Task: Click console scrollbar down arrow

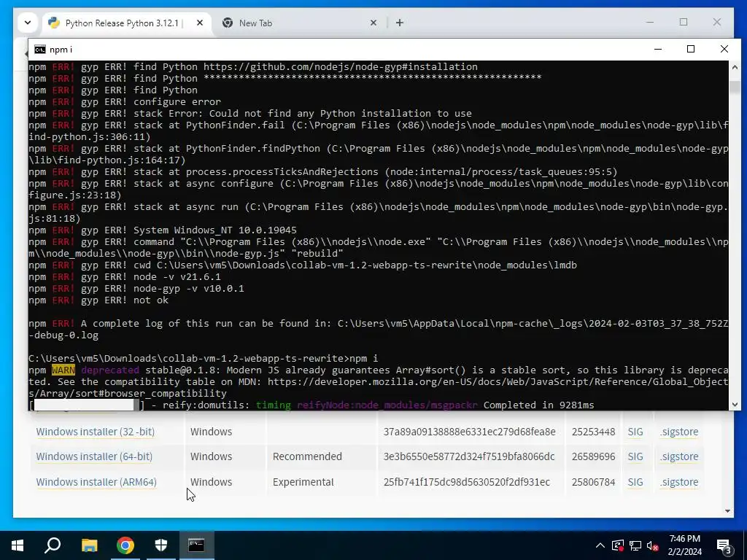Action: point(735,404)
